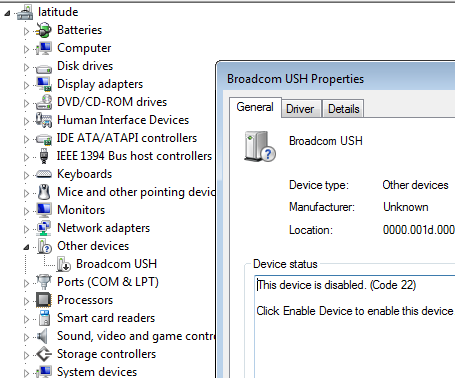This screenshot has width=455, height=378.
Task: Click the 'Location:' label
Action: (311, 230)
